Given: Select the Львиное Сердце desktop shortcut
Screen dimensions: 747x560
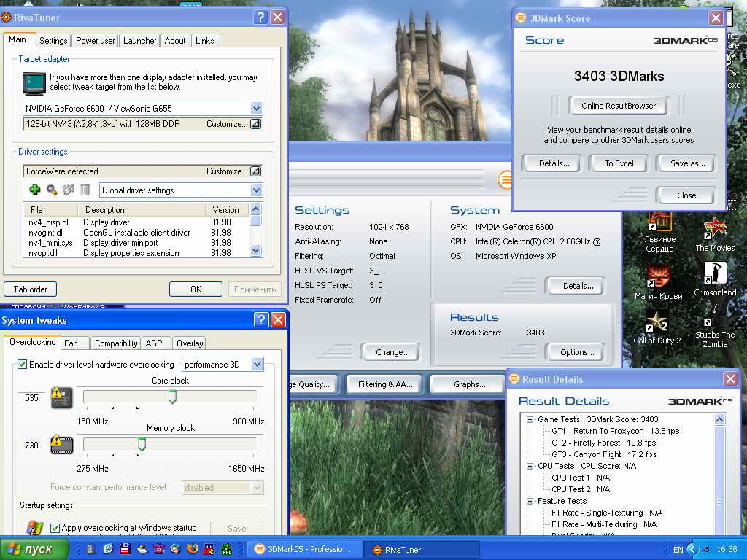Looking at the screenshot, I should tap(659, 233).
